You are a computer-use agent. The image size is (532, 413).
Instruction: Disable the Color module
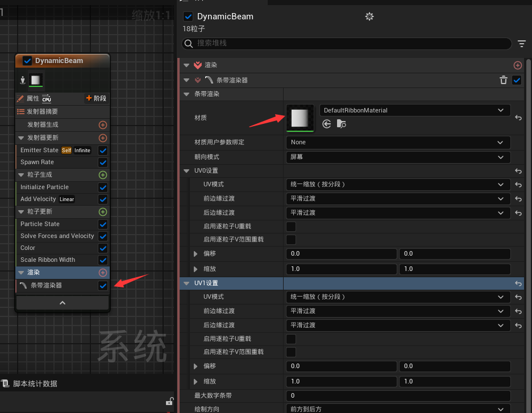coord(103,248)
